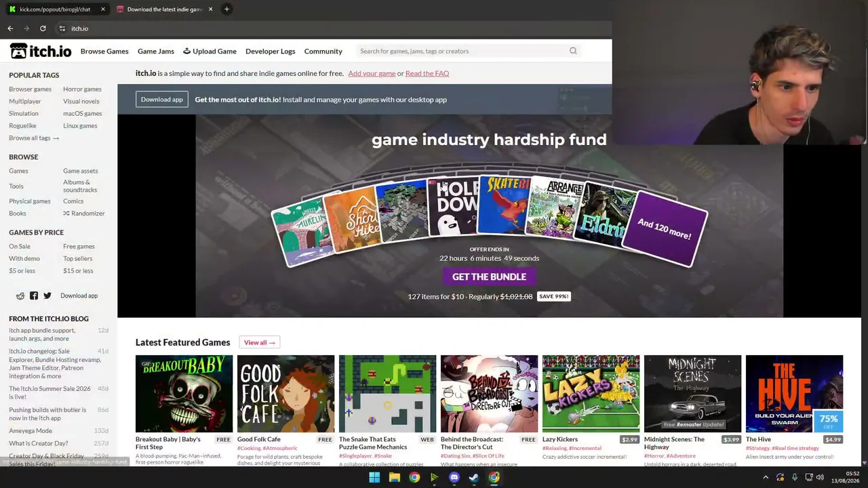This screenshot has height=488, width=868.
Task: Open the green Kick app in the taskbar
Action: coord(434,477)
